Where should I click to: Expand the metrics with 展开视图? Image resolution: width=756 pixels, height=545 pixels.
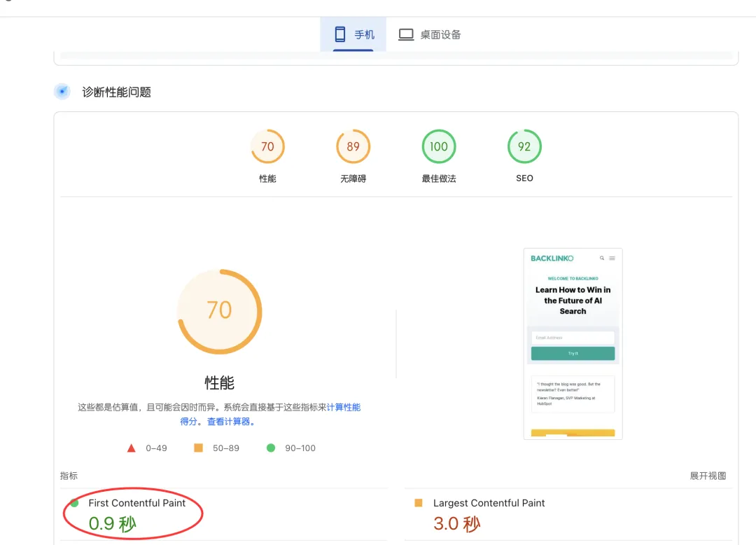pyautogui.click(x=708, y=476)
